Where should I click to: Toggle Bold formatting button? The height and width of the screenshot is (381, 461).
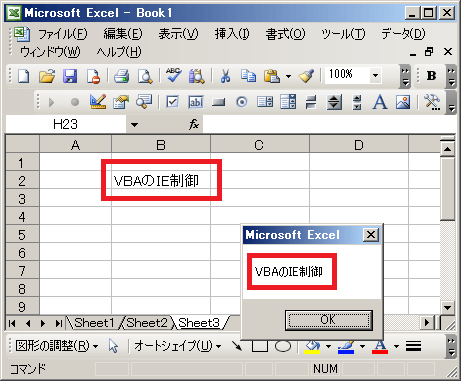(x=431, y=76)
